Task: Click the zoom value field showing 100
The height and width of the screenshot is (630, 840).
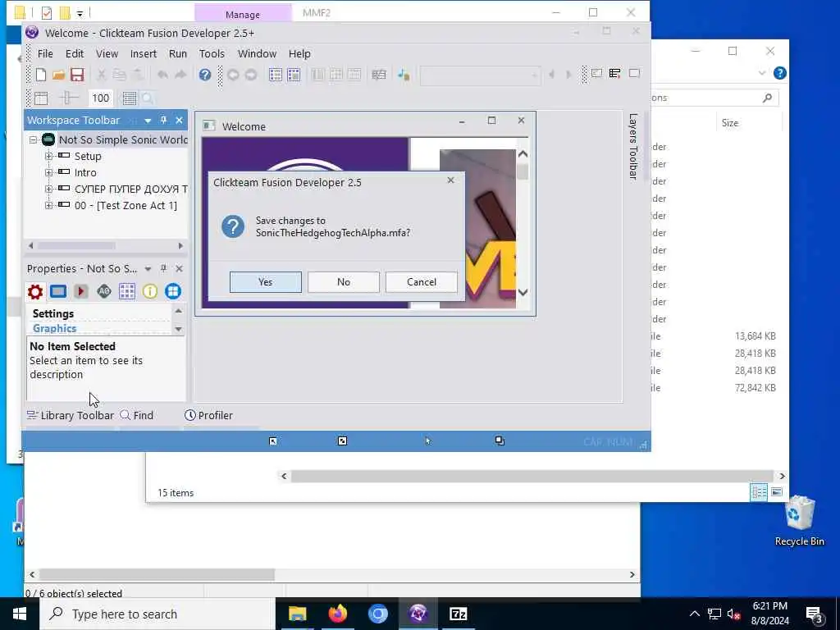Action: (x=100, y=98)
